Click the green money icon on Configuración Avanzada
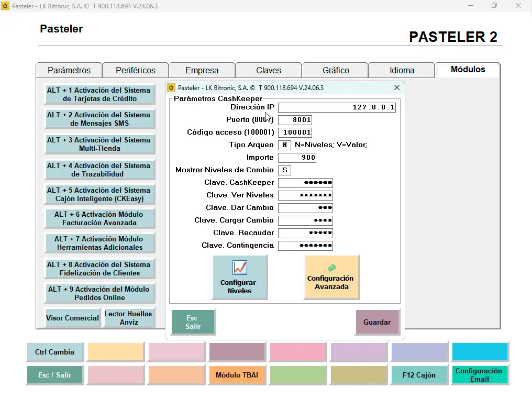Image resolution: width=532 pixels, height=410 pixels. (x=332, y=268)
